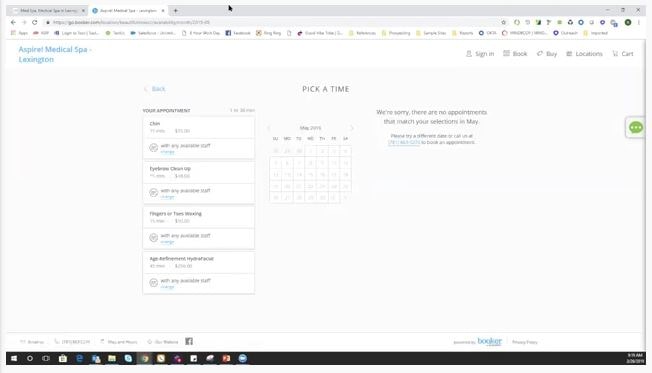This screenshot has width=652, height=373.
Task: Open Task View in the taskbar
Action: coord(46,358)
